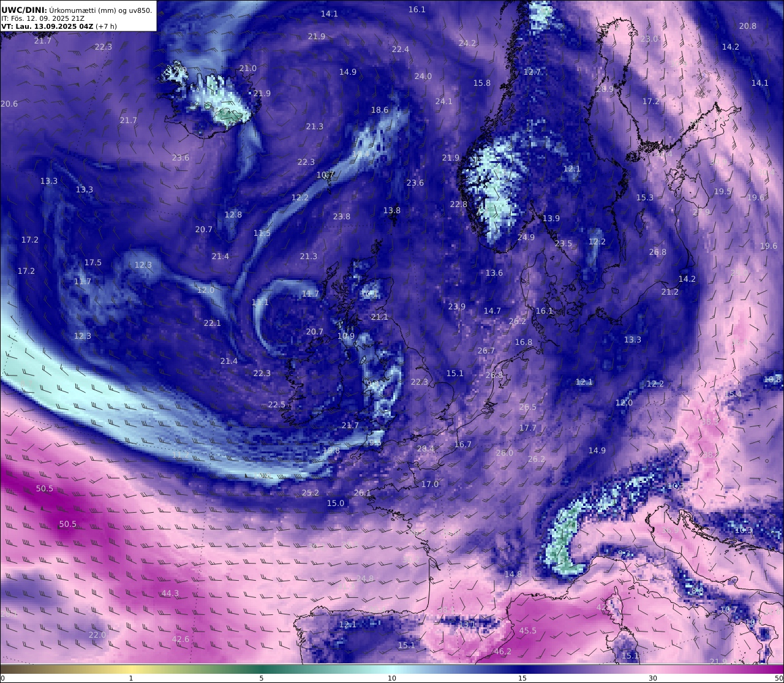784x683 pixels.
Task: Click the 22.5 value on the map
Action: 277,404
